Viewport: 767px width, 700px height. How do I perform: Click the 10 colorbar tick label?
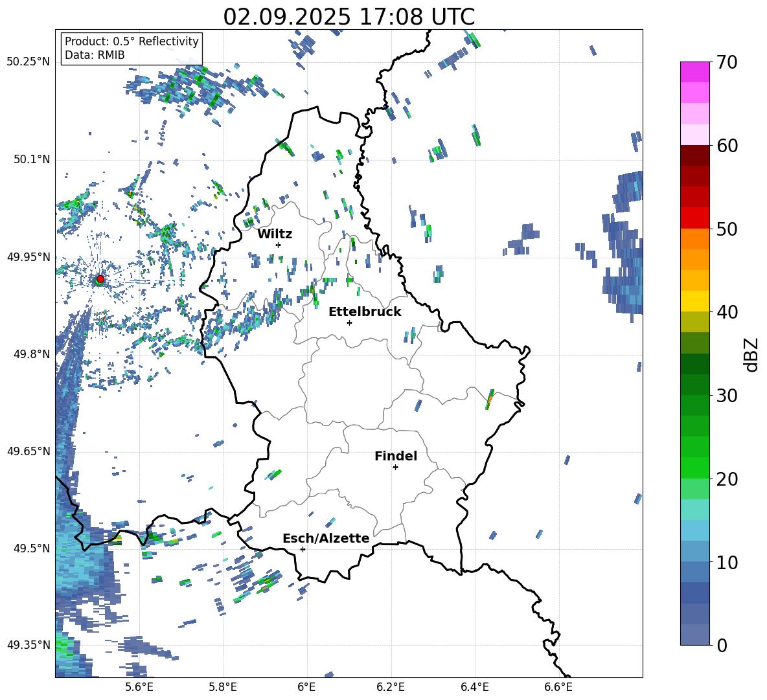727,562
